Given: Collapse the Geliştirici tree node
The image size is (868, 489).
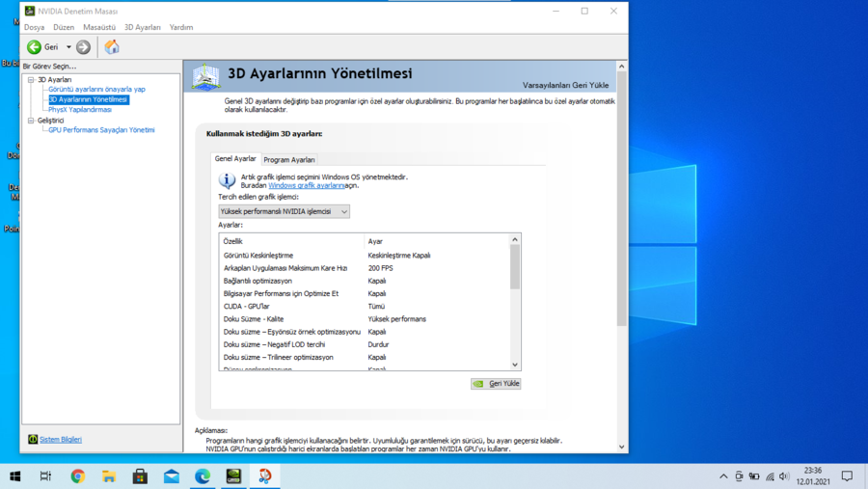Looking at the screenshot, I should pyautogui.click(x=31, y=121).
